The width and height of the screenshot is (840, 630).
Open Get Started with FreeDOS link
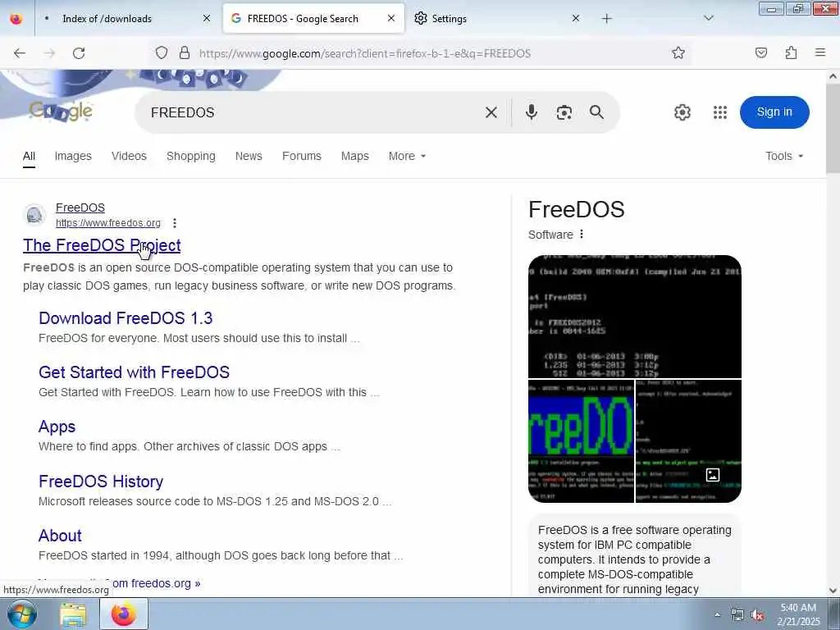[x=134, y=372]
